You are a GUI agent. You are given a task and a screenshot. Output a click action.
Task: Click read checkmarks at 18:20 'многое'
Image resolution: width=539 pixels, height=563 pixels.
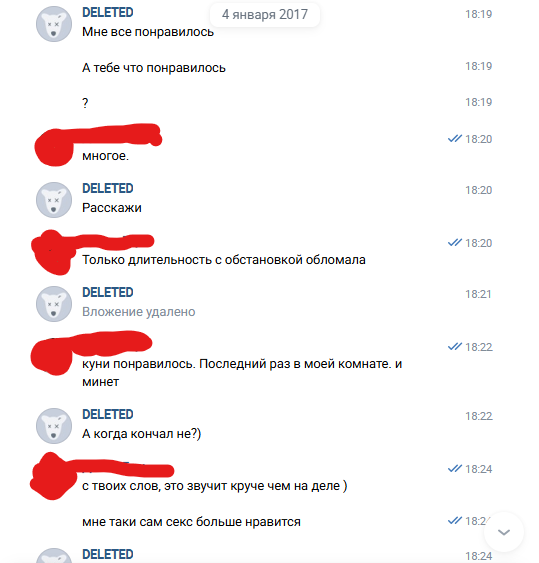pyautogui.click(x=455, y=139)
